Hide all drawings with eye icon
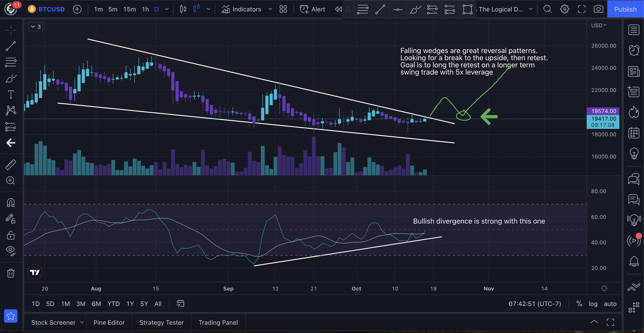 tap(11, 251)
